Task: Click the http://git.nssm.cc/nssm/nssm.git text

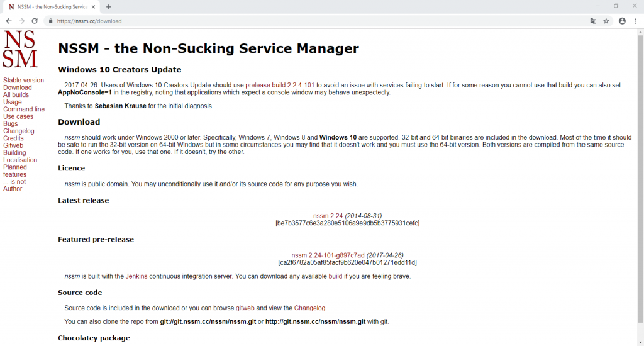Action: coord(316,321)
